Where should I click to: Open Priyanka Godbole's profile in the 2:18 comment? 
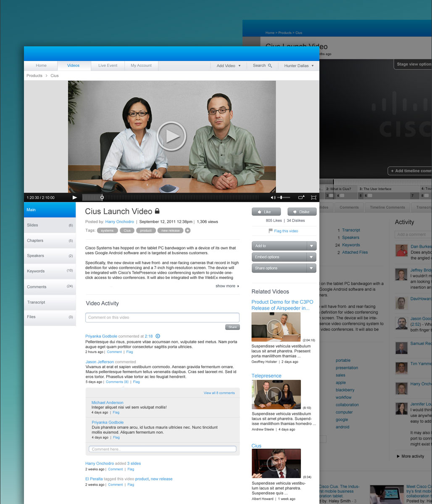pos(101,336)
